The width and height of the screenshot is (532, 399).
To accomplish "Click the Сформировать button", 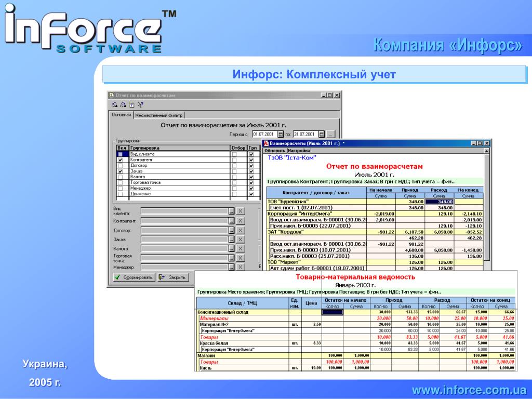I will 134,277.
